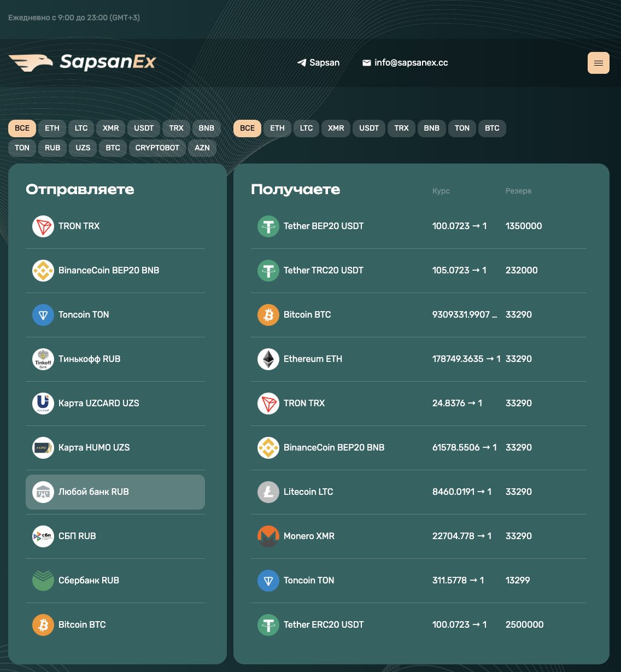Viewport: 621px width, 672px height.
Task: Select Ethereum ETH to receive
Action: (419, 359)
